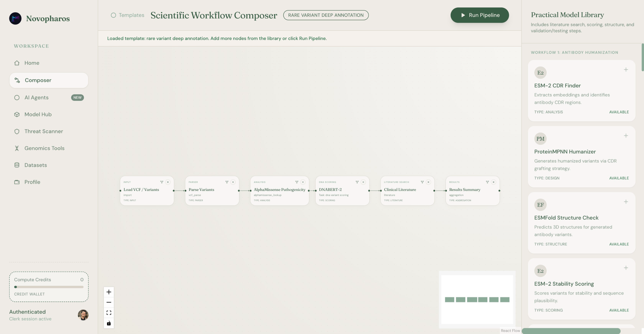Screen dimensions: 644x334
Task: Go to Home in the sidebar
Action: tap(32, 63)
